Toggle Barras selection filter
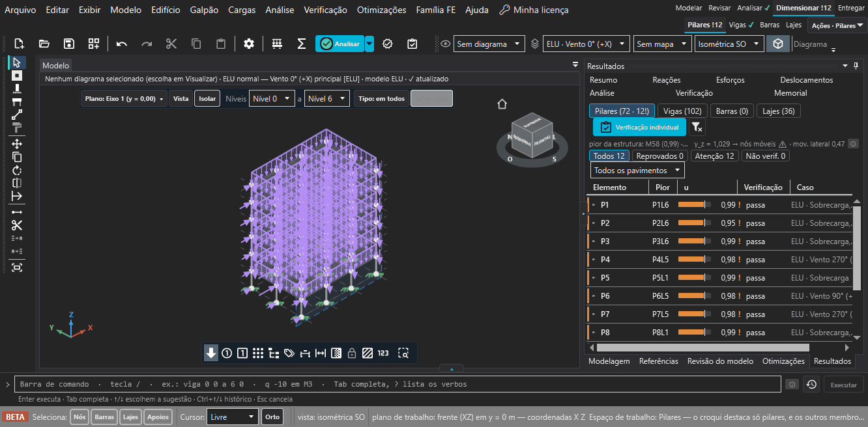 tap(104, 417)
